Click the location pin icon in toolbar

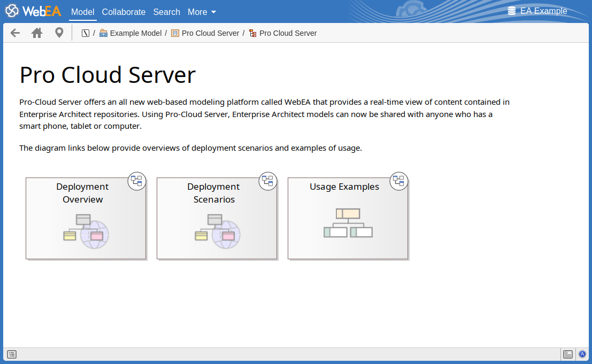59,33
